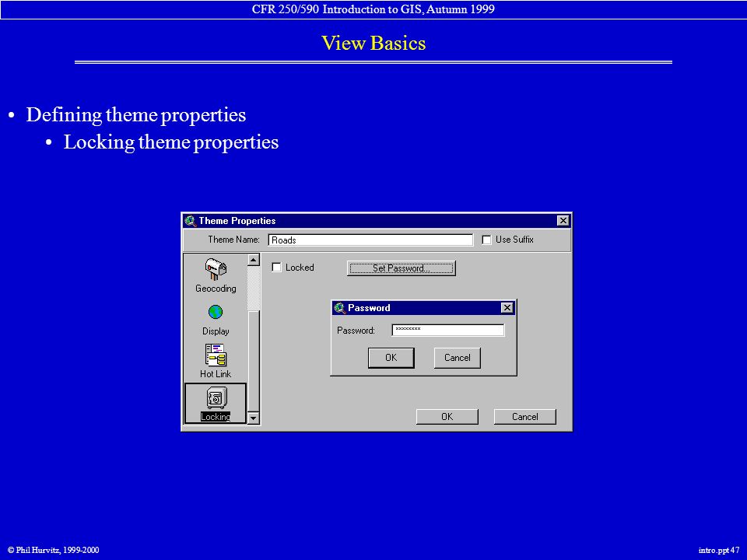Viewport: 747px width, 560px height.
Task: Close the Theme Properties window
Action: coord(563,220)
